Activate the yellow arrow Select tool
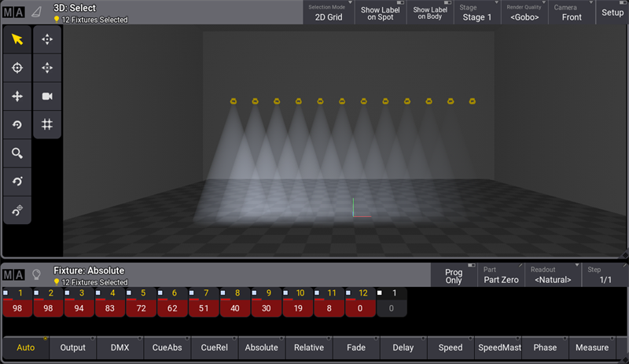This screenshot has width=629, height=364. [17, 39]
